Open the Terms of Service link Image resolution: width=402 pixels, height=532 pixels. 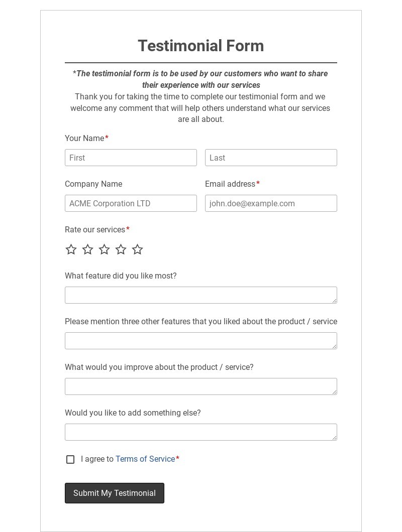145,459
